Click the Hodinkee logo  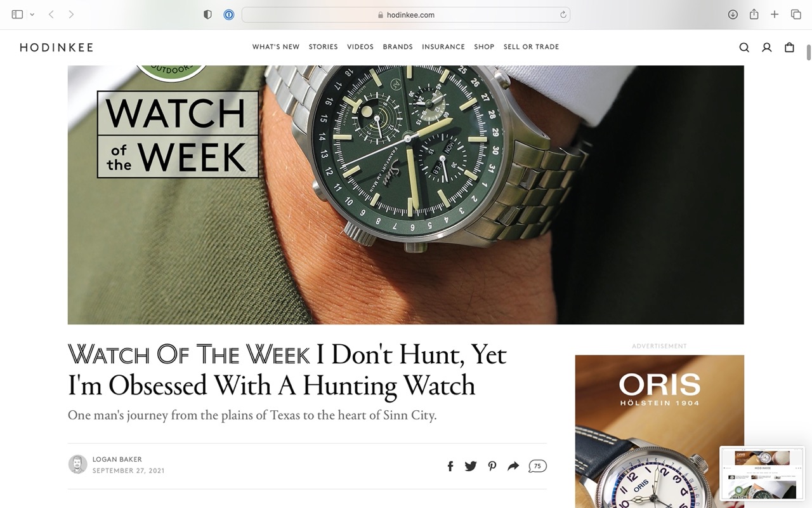(x=56, y=47)
